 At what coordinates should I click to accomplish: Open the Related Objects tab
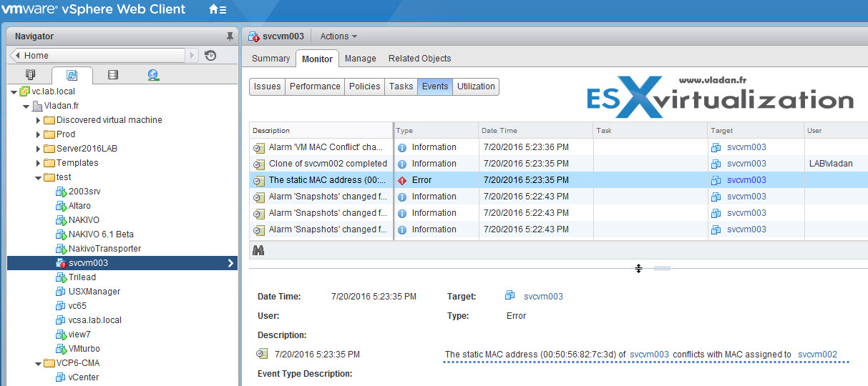pyautogui.click(x=419, y=59)
